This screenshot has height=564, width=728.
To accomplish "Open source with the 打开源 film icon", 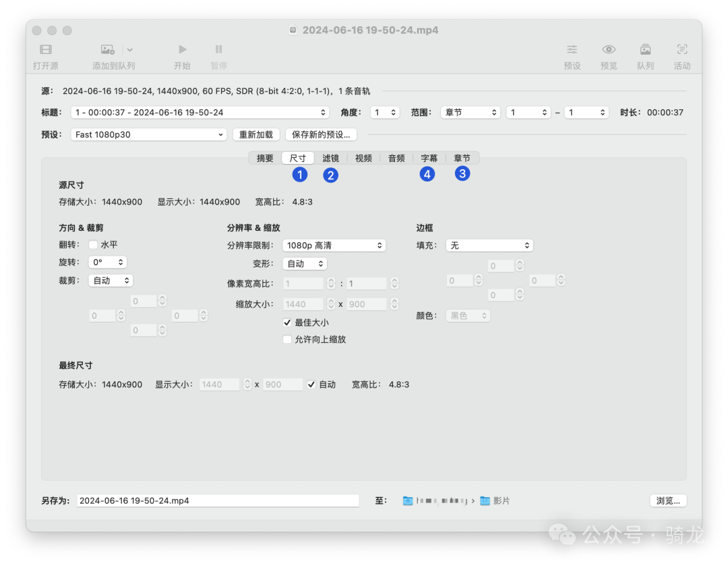I will point(46,50).
